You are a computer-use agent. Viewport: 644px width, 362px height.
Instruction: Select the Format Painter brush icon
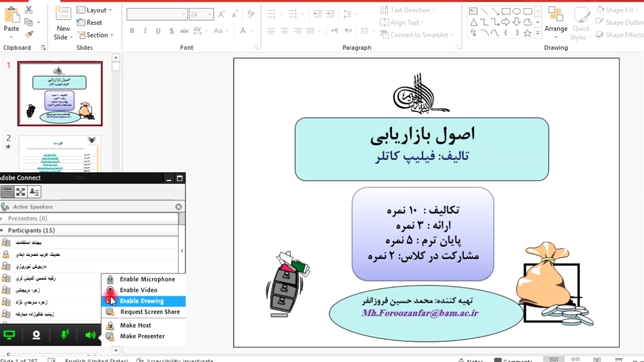coord(29,34)
